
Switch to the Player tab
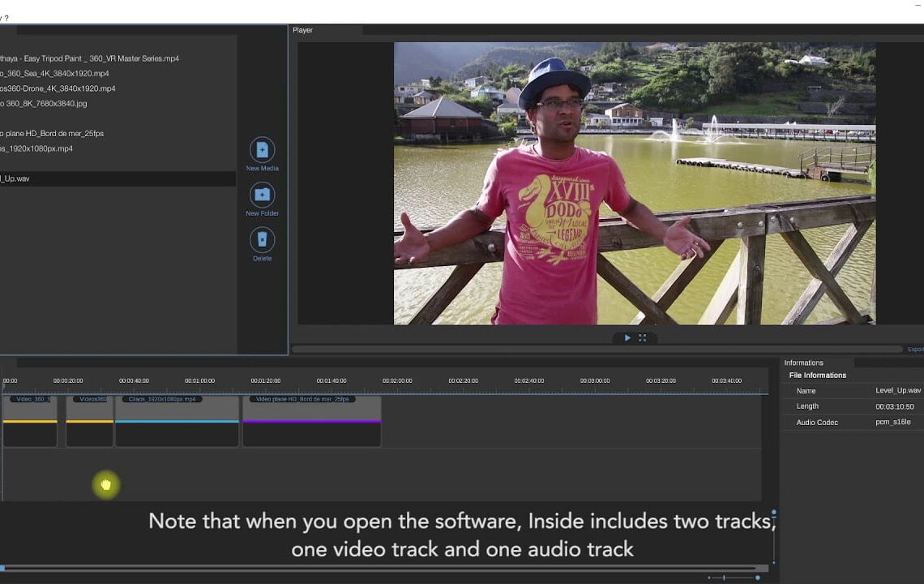coord(303,30)
